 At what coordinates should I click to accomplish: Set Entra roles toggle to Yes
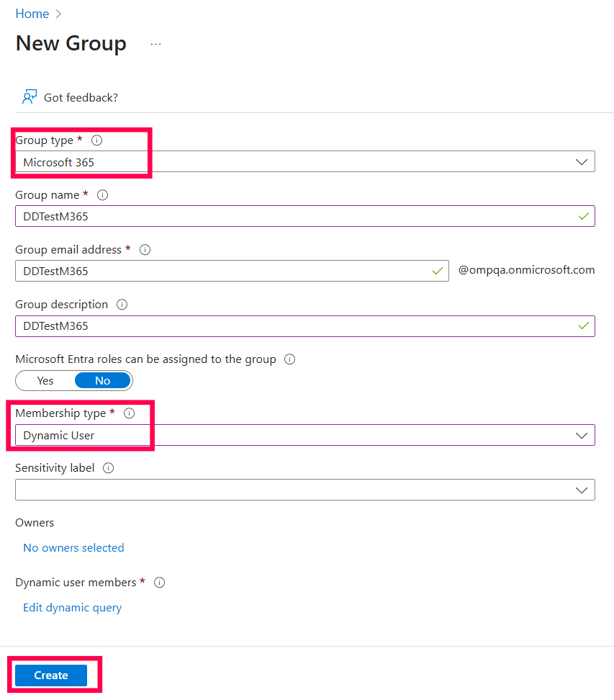click(x=45, y=380)
